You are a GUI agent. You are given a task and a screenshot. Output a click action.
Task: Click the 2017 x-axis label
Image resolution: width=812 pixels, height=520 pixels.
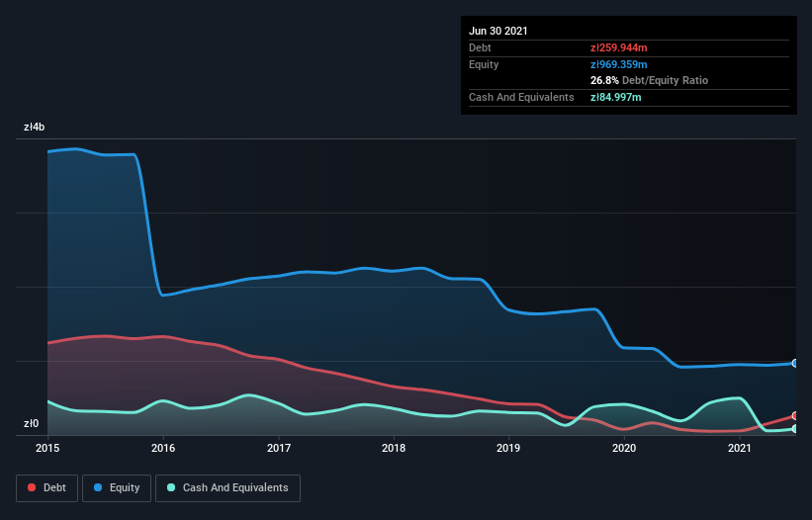[279, 448]
